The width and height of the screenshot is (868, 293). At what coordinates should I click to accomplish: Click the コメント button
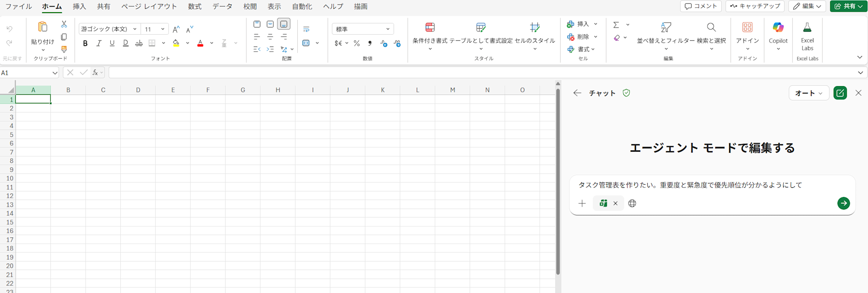[x=701, y=6]
